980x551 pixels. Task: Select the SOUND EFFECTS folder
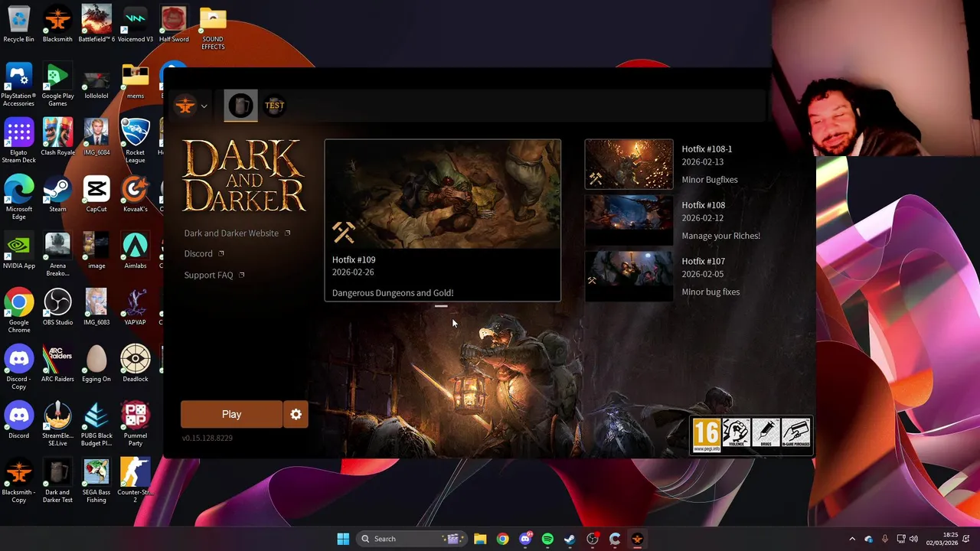(213, 28)
